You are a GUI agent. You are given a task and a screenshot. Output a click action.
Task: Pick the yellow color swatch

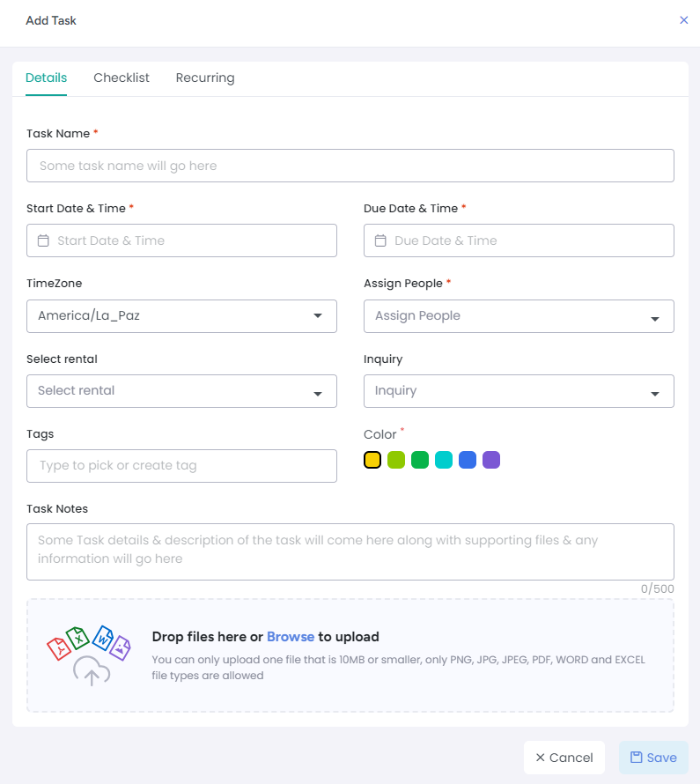372,460
